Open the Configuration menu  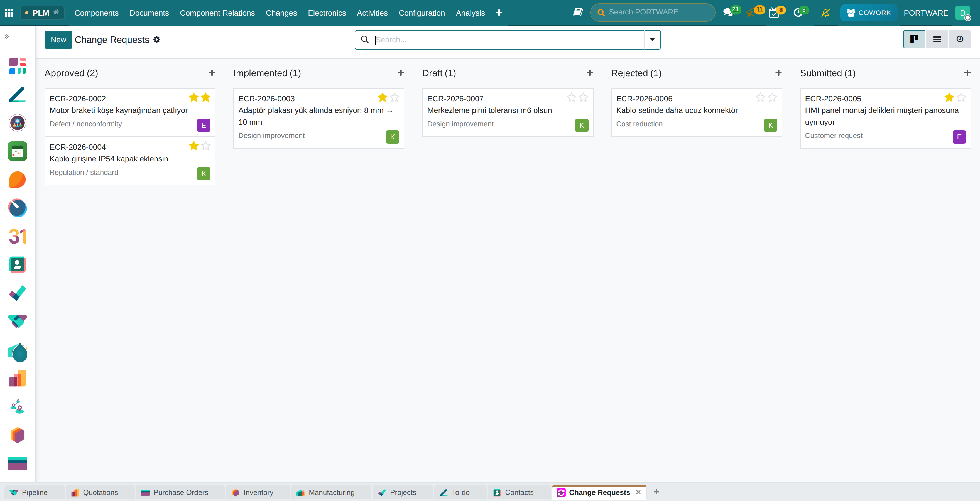coord(422,13)
